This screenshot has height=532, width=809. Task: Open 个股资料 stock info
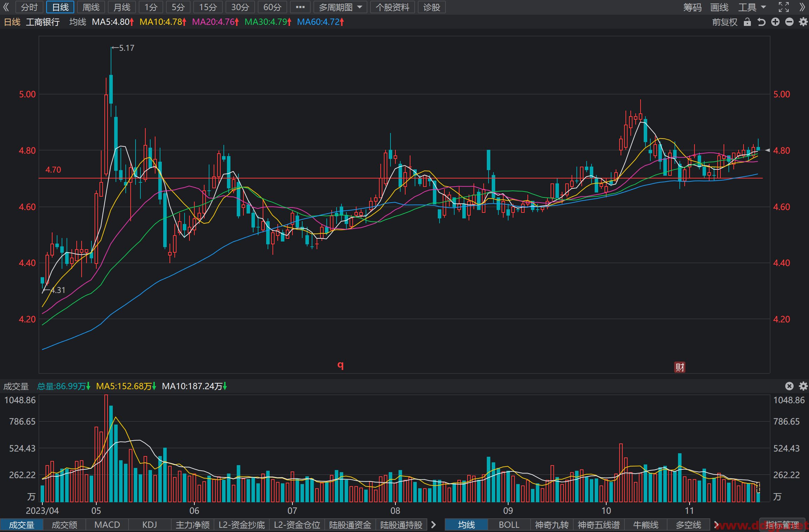coord(393,7)
